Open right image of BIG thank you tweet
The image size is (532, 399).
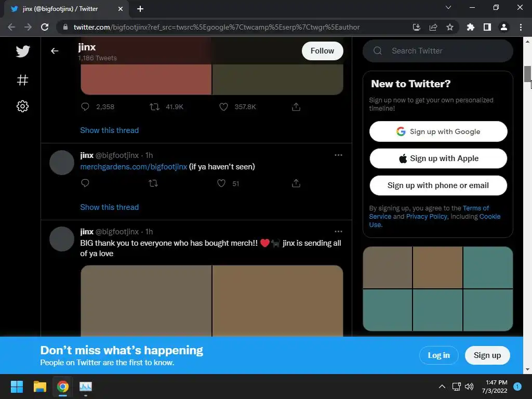pyautogui.click(x=277, y=301)
